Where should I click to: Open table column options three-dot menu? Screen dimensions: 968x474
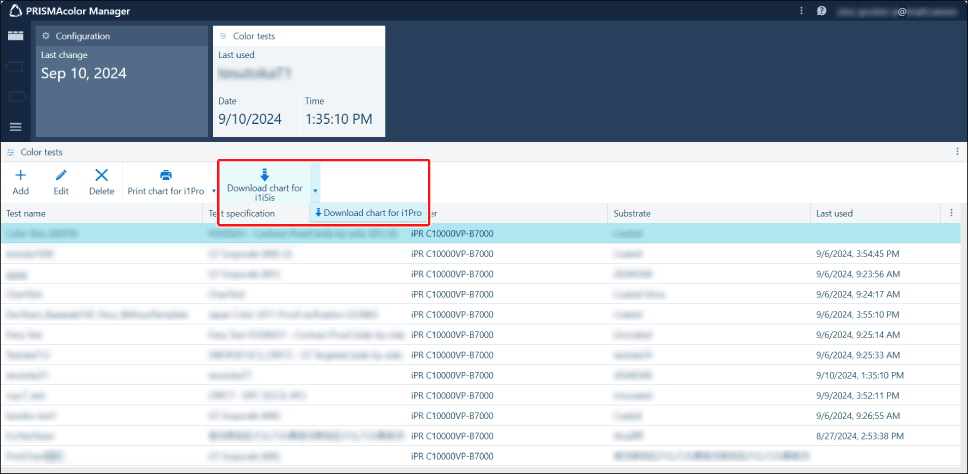[950, 213]
